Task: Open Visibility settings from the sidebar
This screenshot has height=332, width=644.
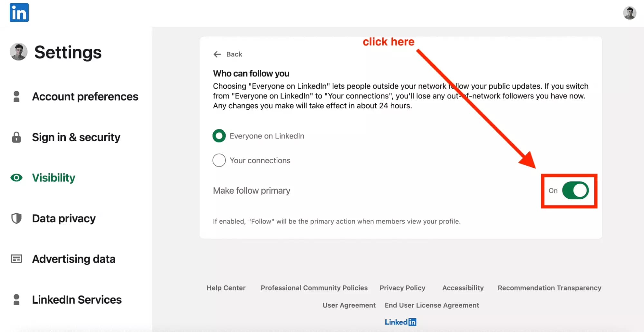Action: [53, 178]
